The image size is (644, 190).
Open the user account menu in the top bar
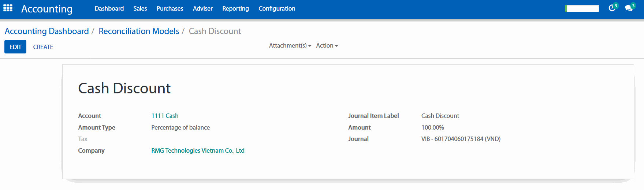(x=582, y=8)
